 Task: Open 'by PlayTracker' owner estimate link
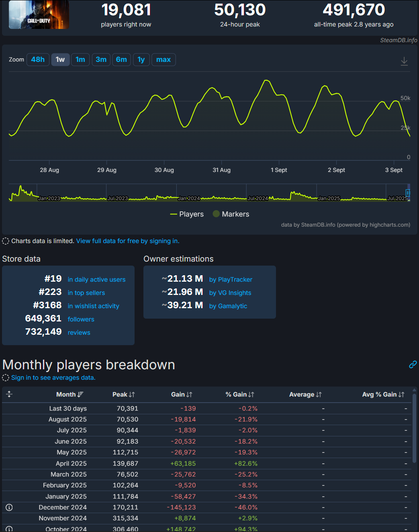coord(231,280)
